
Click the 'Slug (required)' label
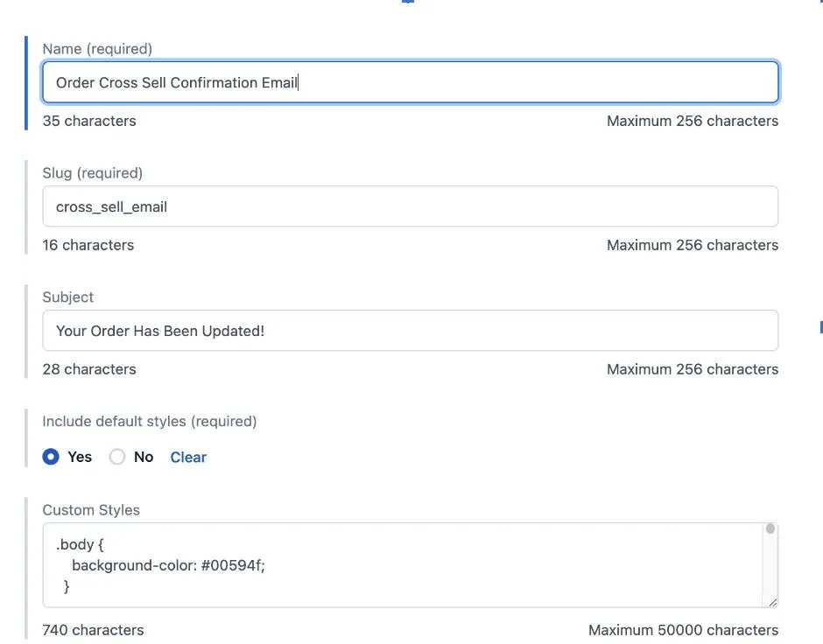point(93,173)
